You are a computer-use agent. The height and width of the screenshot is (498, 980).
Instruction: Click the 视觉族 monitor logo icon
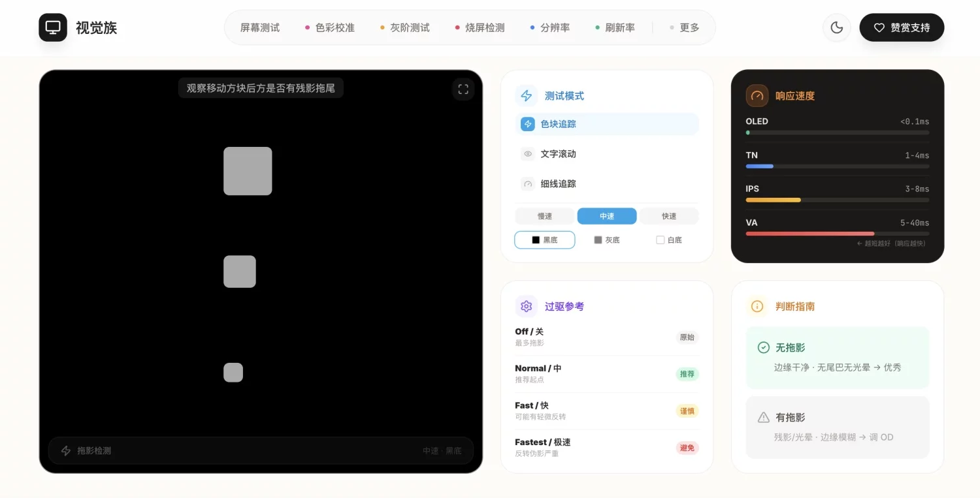pos(52,27)
